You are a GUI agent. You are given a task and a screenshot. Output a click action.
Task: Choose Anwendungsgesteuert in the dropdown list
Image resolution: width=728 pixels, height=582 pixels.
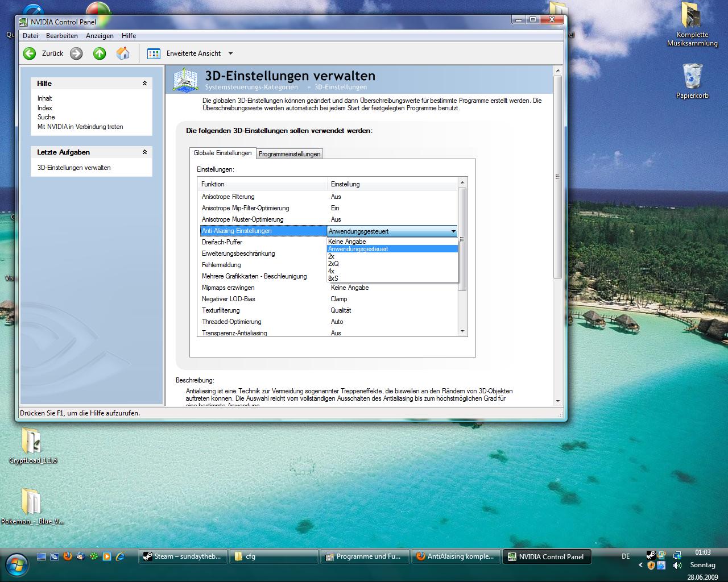coord(392,249)
